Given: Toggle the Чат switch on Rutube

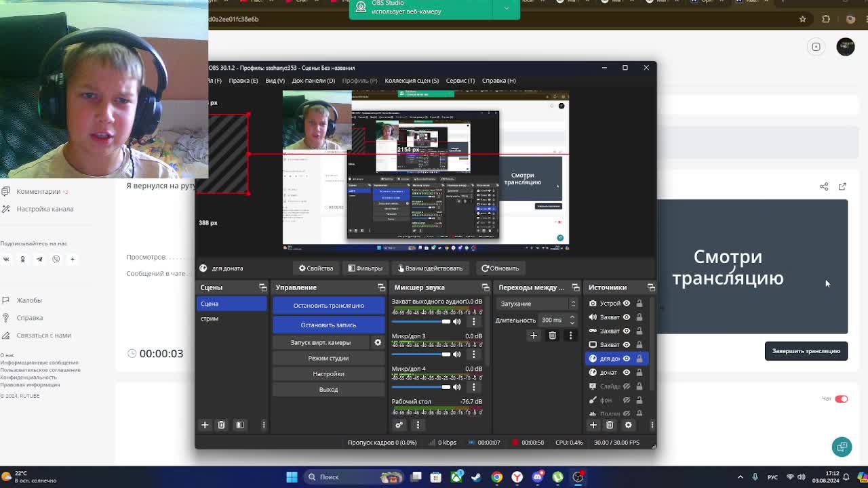Looking at the screenshot, I should [x=841, y=399].
